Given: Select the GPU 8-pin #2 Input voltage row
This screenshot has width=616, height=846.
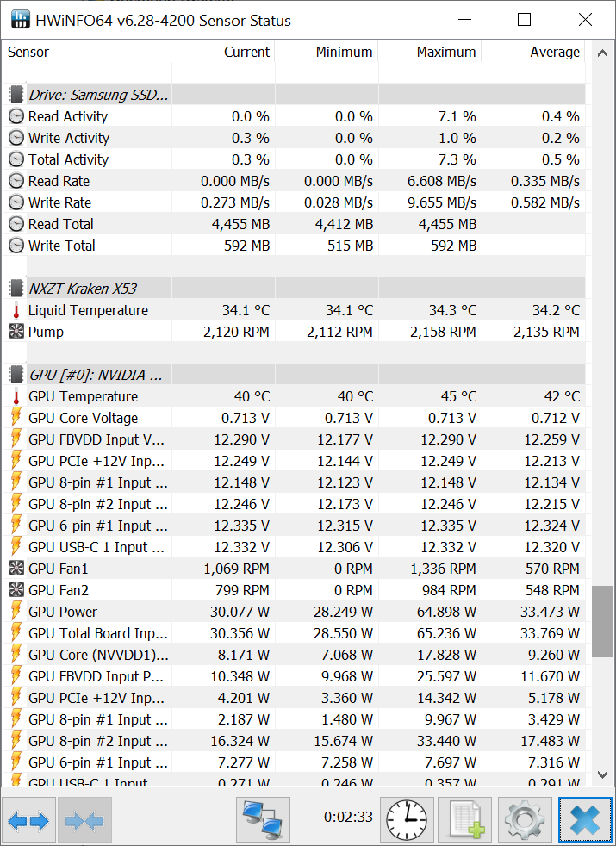Looking at the screenshot, I should tap(294, 504).
